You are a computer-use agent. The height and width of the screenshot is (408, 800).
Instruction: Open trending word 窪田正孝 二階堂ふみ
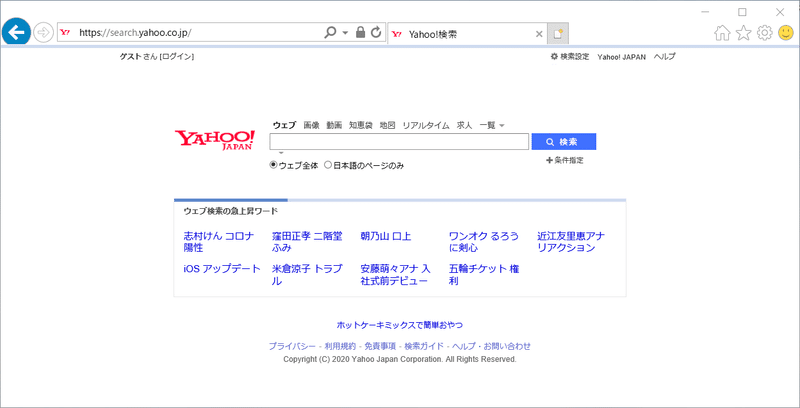click(307, 242)
